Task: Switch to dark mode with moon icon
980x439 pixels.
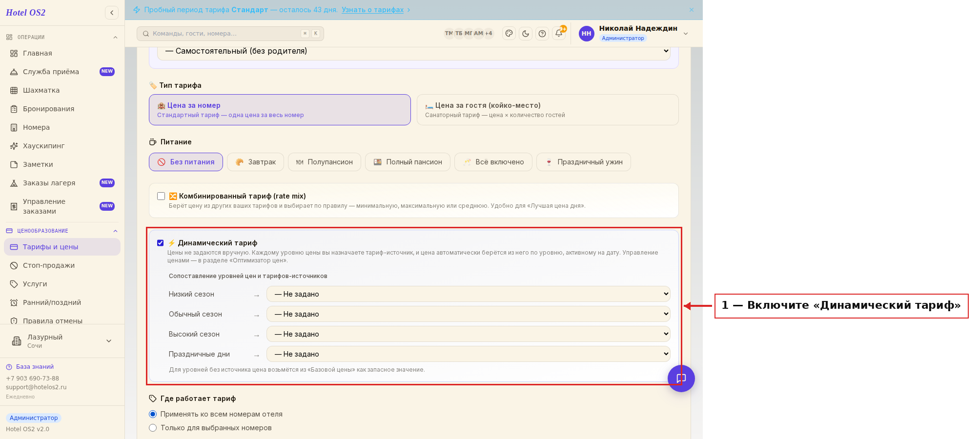Action: coord(526,33)
